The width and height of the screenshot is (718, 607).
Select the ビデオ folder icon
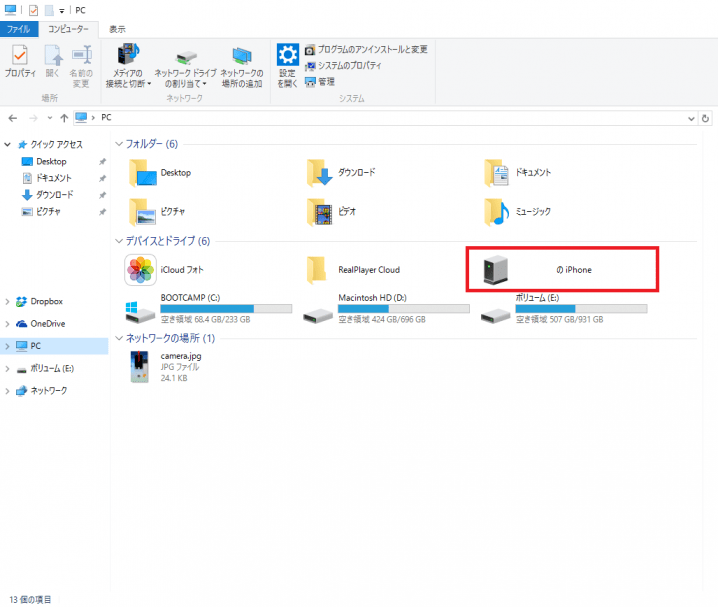click(320, 212)
